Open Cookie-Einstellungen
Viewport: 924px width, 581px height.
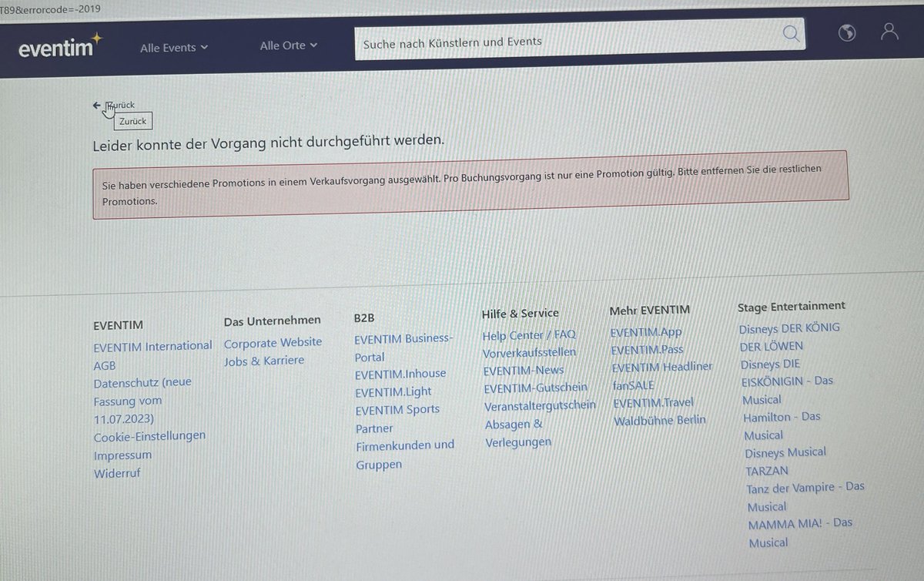point(149,435)
